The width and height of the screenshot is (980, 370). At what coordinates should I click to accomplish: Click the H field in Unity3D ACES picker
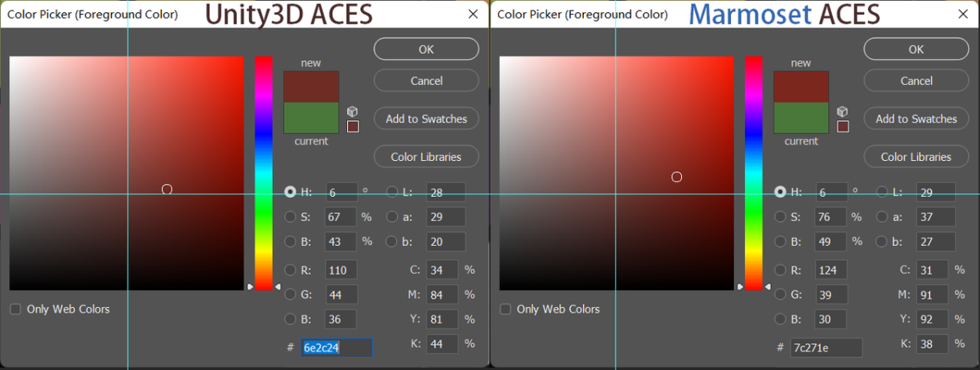click(x=341, y=192)
